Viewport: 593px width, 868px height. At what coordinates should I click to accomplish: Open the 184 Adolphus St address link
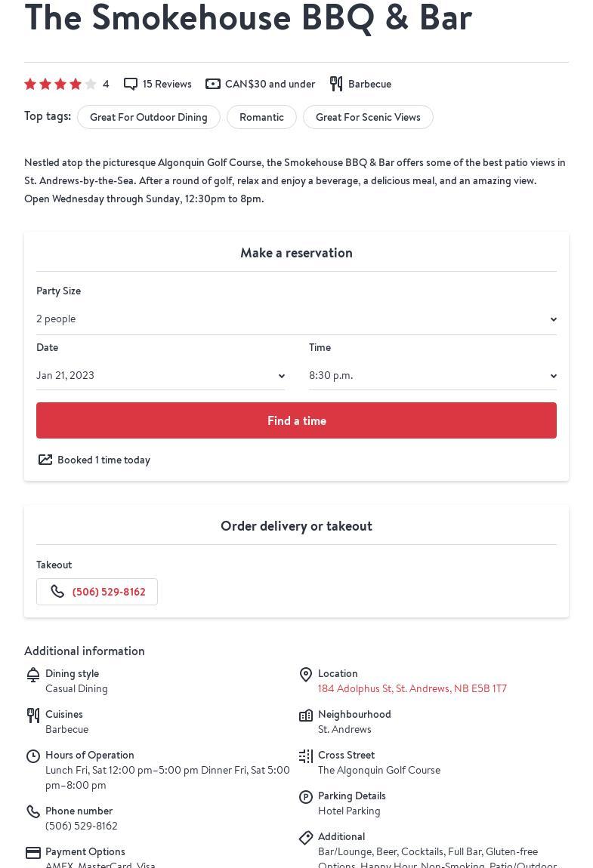(x=412, y=688)
